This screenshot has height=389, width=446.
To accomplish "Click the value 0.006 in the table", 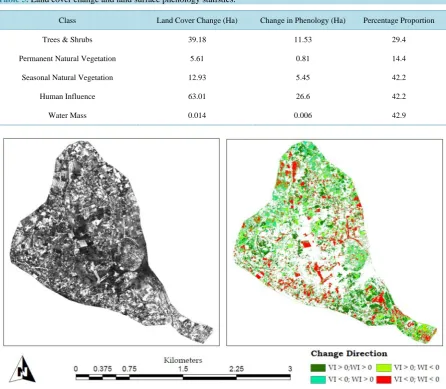I will (303, 115).
